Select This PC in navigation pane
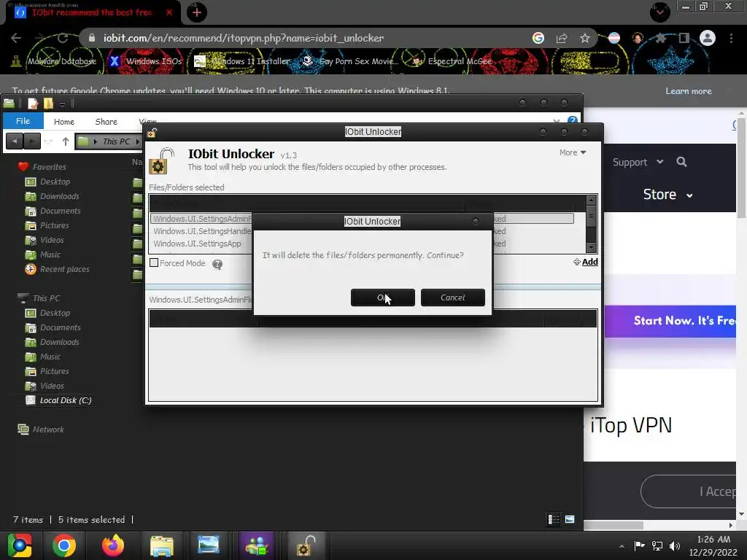This screenshot has width=747, height=560. (x=46, y=298)
